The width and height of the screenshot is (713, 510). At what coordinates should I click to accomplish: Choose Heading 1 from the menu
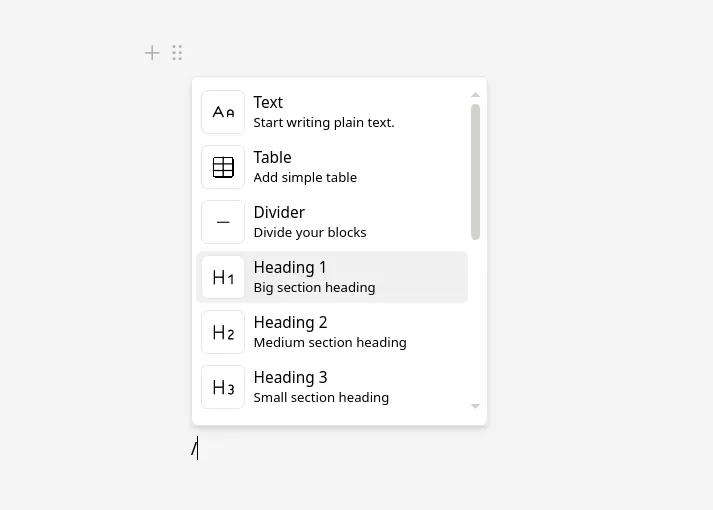(x=332, y=277)
